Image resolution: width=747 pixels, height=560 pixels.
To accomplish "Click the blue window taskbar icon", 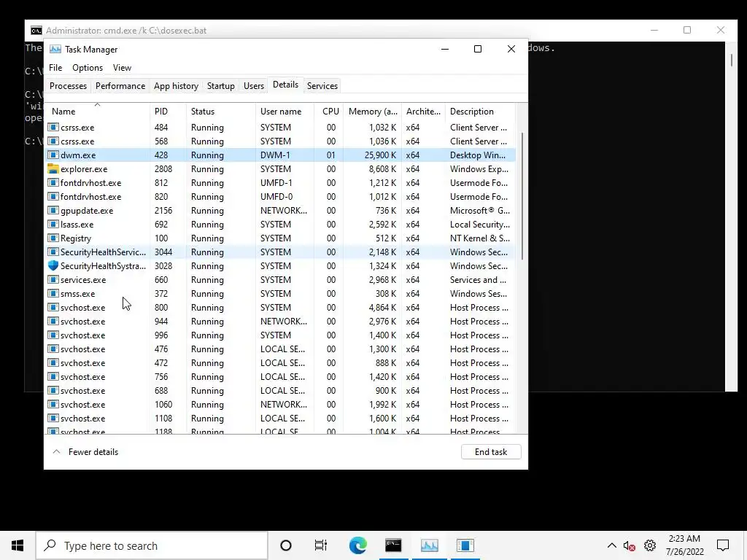I will pos(465,545).
